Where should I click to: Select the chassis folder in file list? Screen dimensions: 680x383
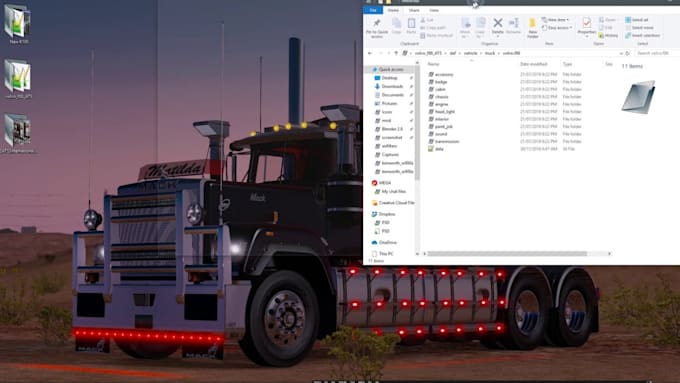[441, 97]
